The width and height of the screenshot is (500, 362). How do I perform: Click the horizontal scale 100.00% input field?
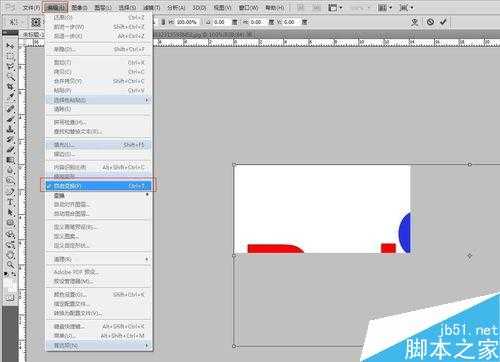point(187,22)
